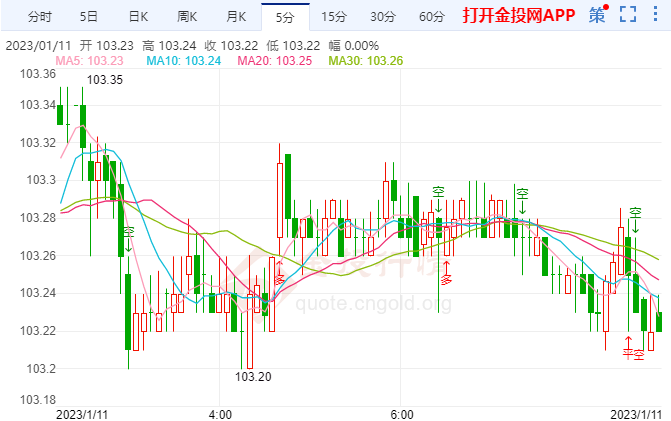Viewport: 671px width, 421px height.
Task: Click the 103.36 y-axis label
Action: point(38,74)
